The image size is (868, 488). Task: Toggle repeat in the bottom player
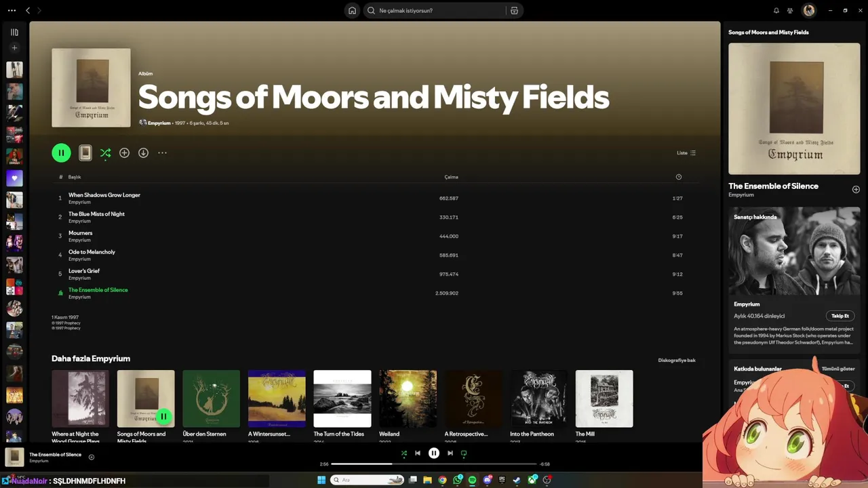(464, 453)
